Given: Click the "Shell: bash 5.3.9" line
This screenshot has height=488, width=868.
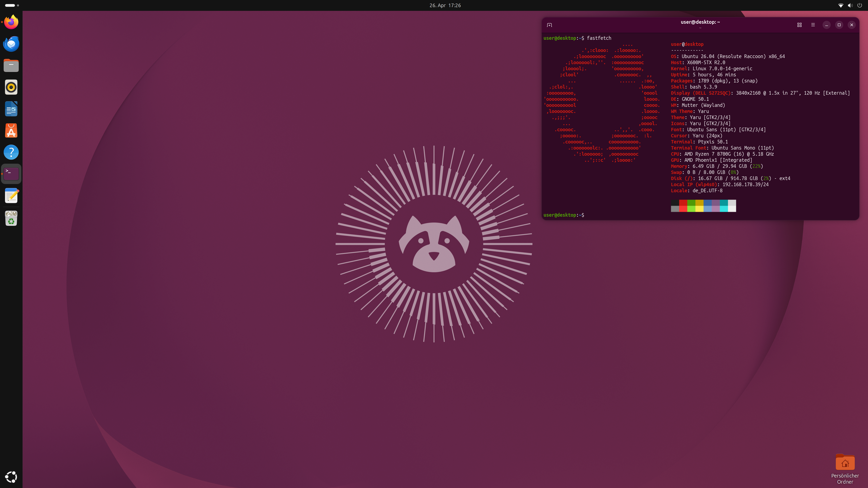Looking at the screenshot, I should pyautogui.click(x=694, y=87).
